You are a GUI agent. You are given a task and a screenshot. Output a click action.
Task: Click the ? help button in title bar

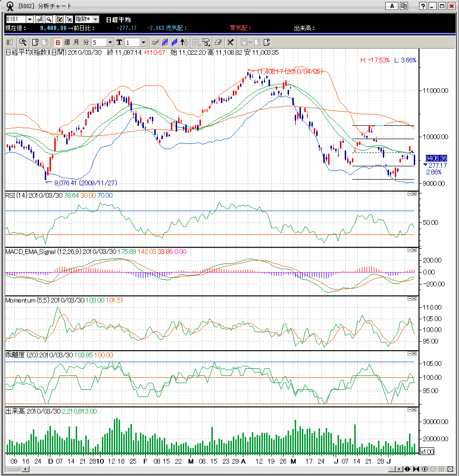(x=422, y=6)
